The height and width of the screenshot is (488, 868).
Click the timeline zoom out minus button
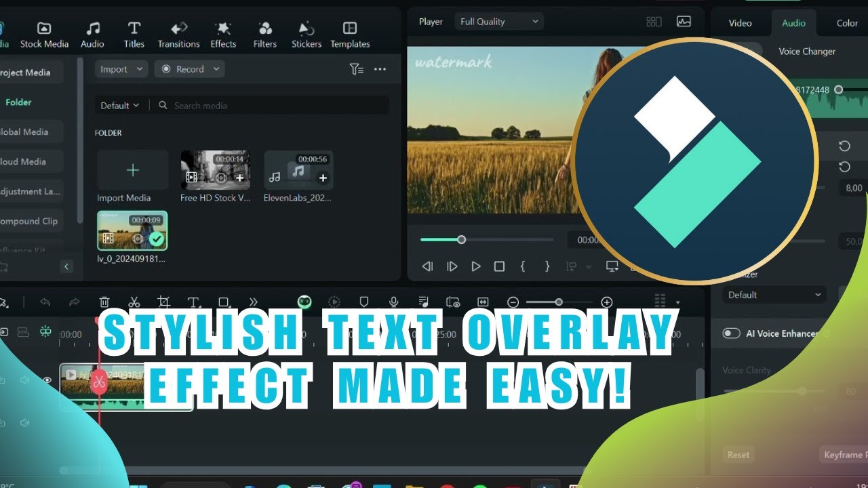(513, 302)
